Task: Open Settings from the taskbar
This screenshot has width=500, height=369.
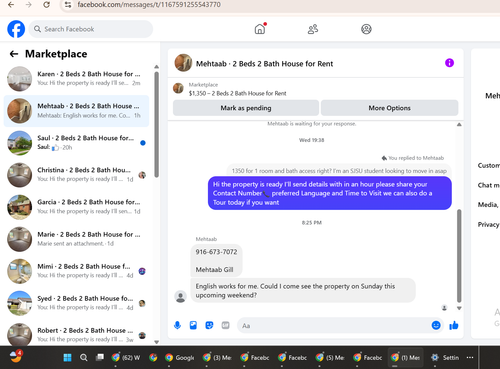Action: (x=445, y=358)
